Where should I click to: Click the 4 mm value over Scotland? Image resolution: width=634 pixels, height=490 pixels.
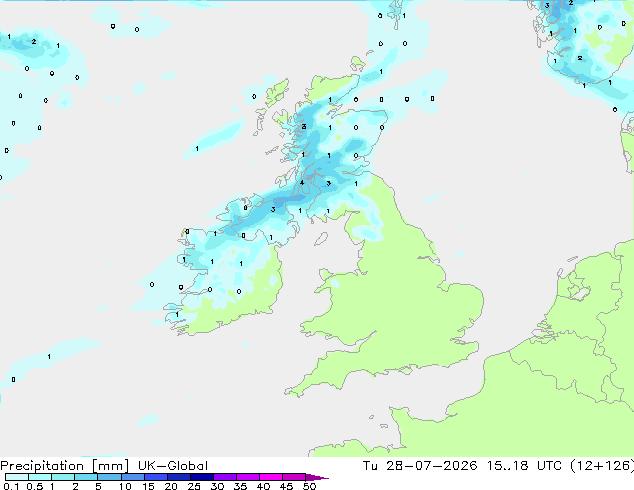click(x=302, y=183)
